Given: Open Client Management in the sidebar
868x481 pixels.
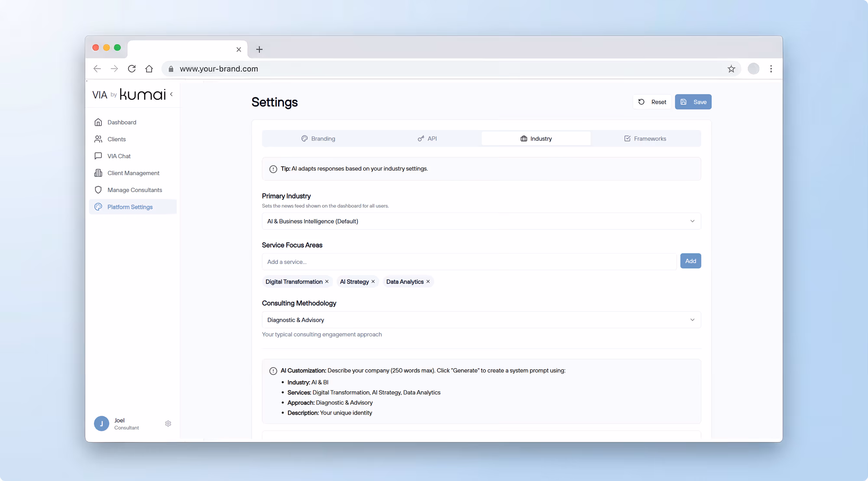Looking at the screenshot, I should (133, 173).
